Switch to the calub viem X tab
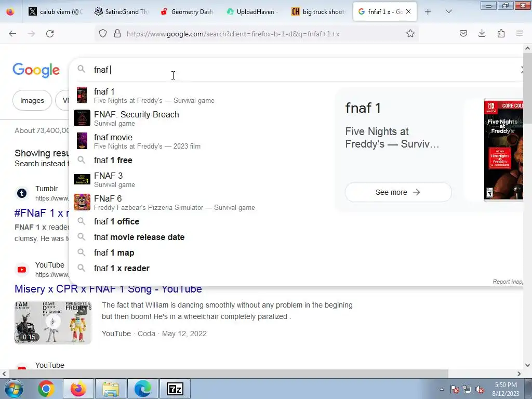 pyautogui.click(x=55, y=12)
